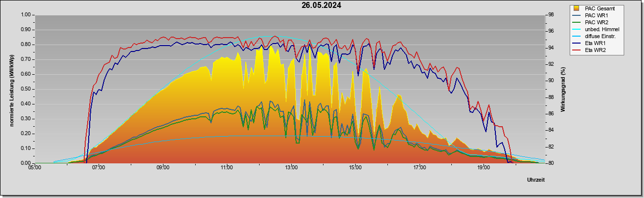Click the red Eta WR2 legend line marker
The width and height of the screenshot is (644, 198).
coord(577,50)
